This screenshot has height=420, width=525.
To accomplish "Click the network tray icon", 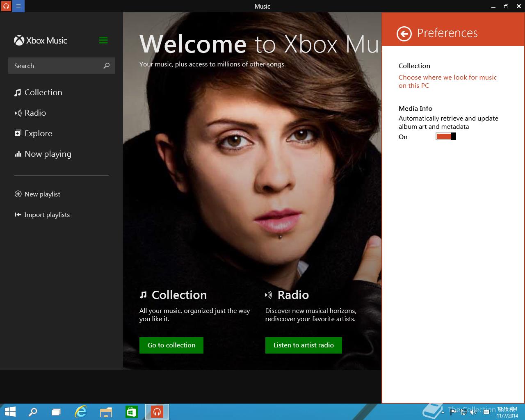I will coord(463,412).
